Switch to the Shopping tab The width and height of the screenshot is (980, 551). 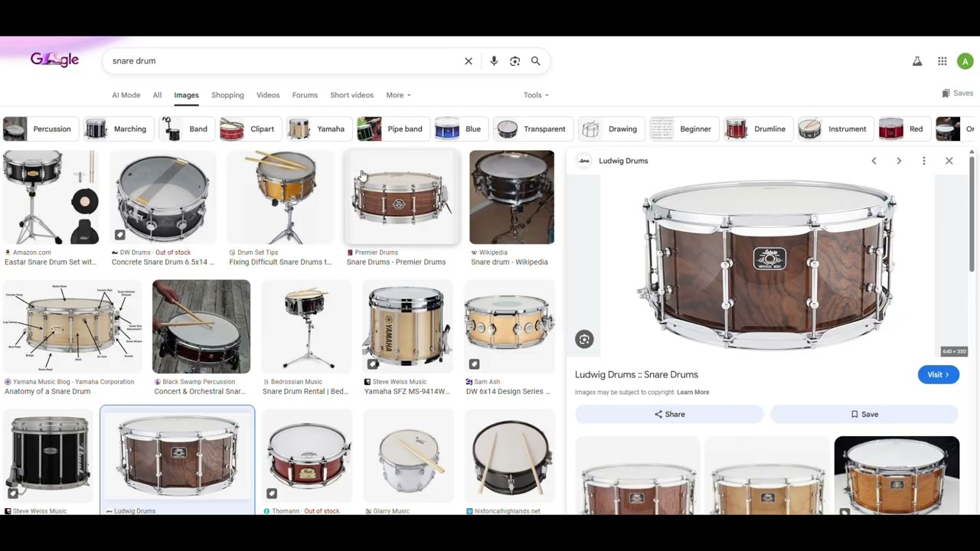pos(227,95)
